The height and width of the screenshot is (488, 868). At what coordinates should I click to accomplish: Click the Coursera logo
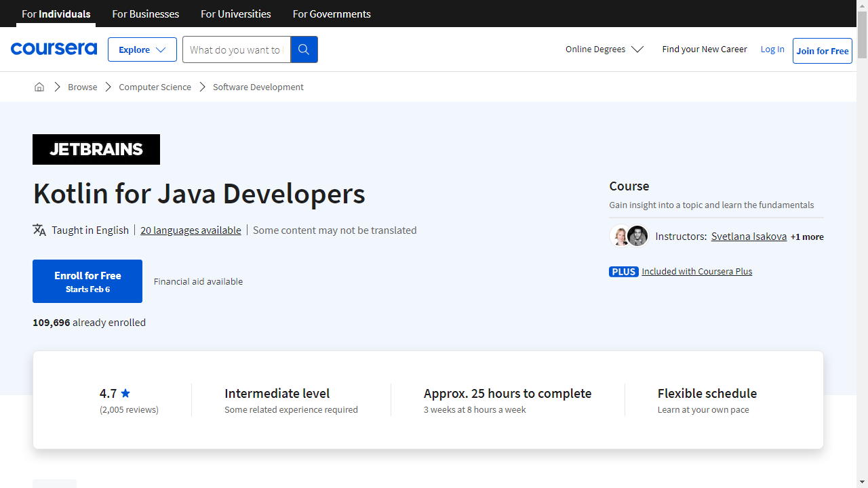click(54, 49)
